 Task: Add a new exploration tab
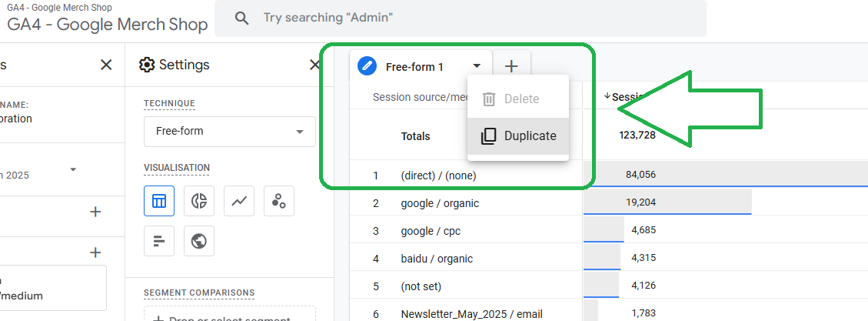(511, 66)
